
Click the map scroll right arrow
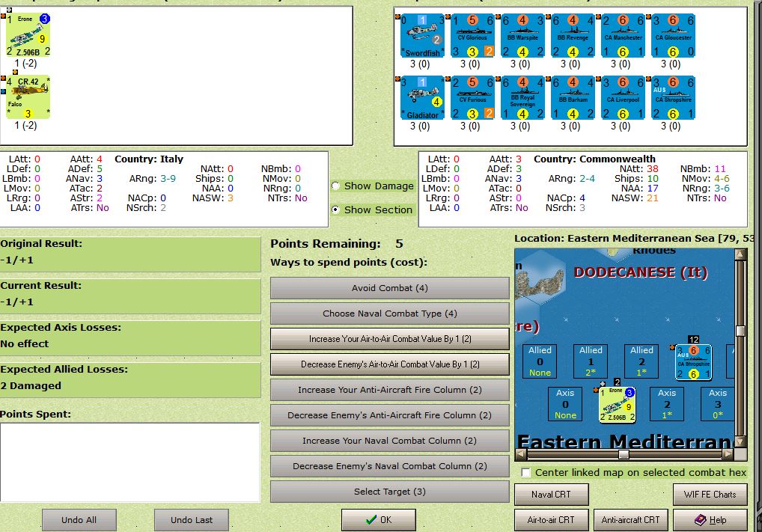pyautogui.click(x=728, y=455)
